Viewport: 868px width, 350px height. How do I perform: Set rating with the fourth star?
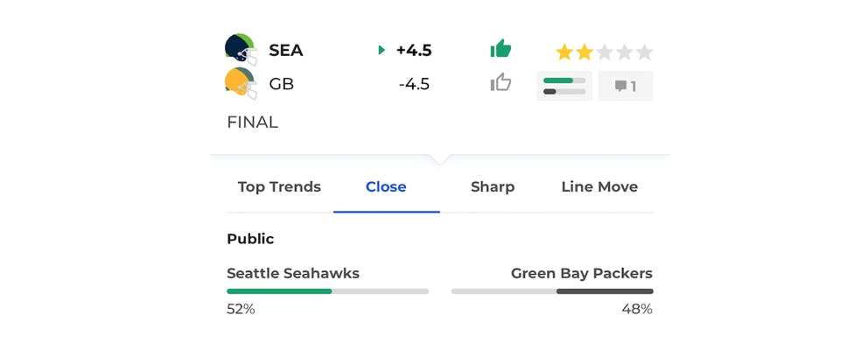pyautogui.click(x=625, y=52)
